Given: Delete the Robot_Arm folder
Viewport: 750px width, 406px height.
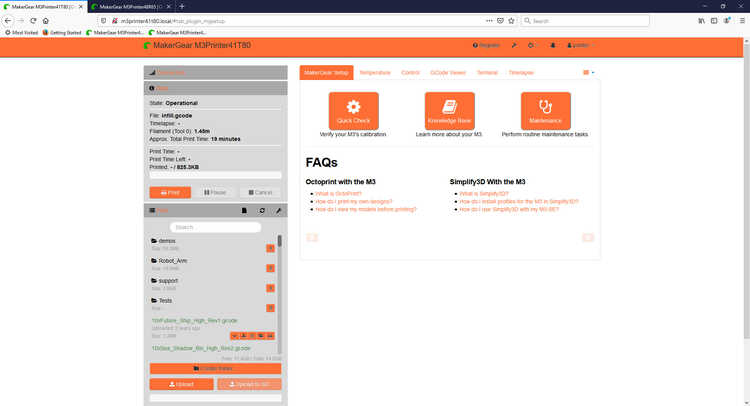Looking at the screenshot, I should (x=270, y=268).
